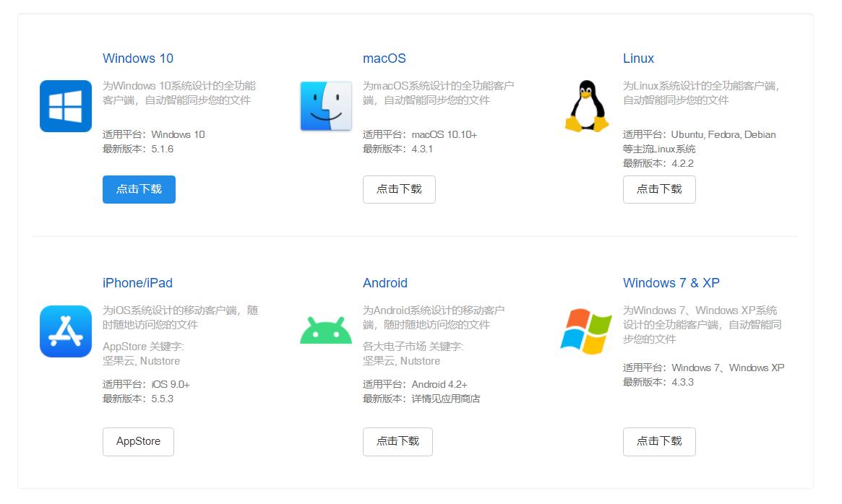
Task: Click the Windows 7 & XP flag icon
Action: [x=586, y=331]
